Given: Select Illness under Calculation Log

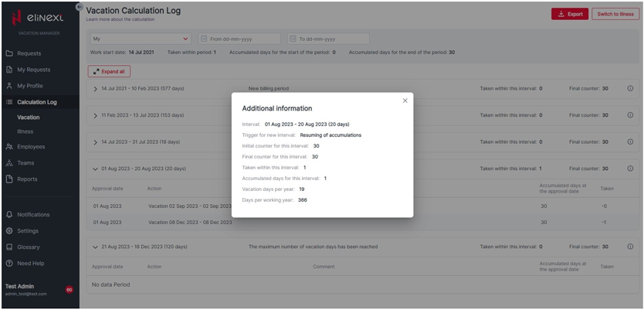Looking at the screenshot, I should click(x=25, y=131).
